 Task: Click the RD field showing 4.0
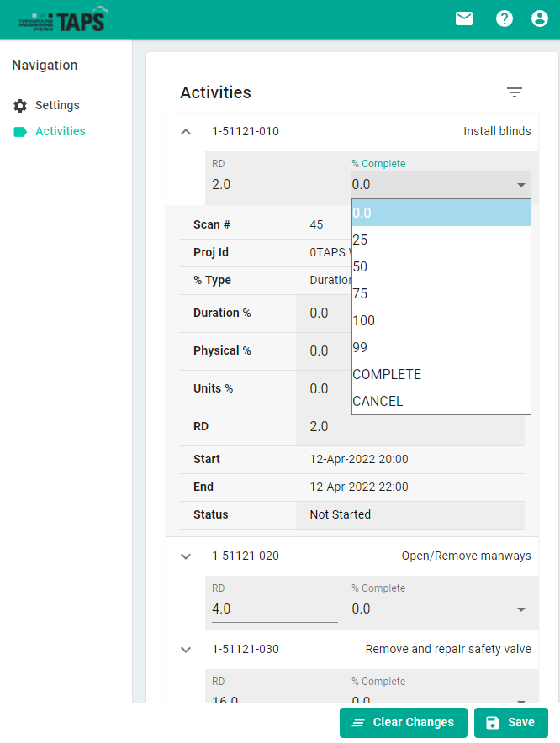pos(272,609)
